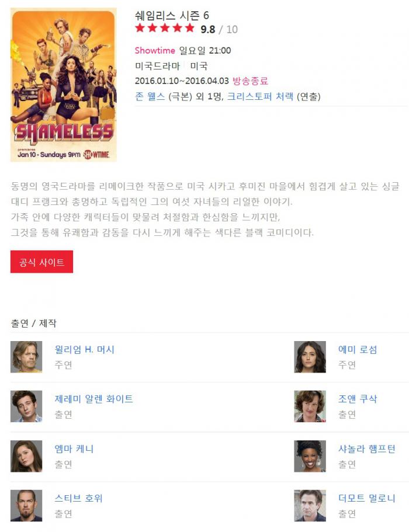Open the Showtime channel link
409x532 pixels.
click(155, 51)
